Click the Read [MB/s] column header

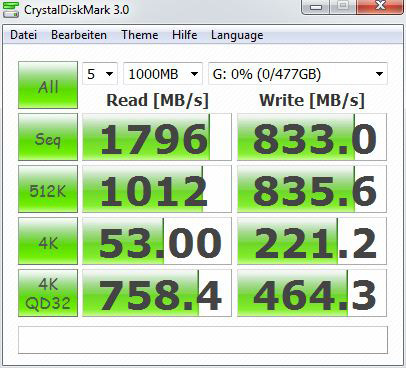coord(157,100)
